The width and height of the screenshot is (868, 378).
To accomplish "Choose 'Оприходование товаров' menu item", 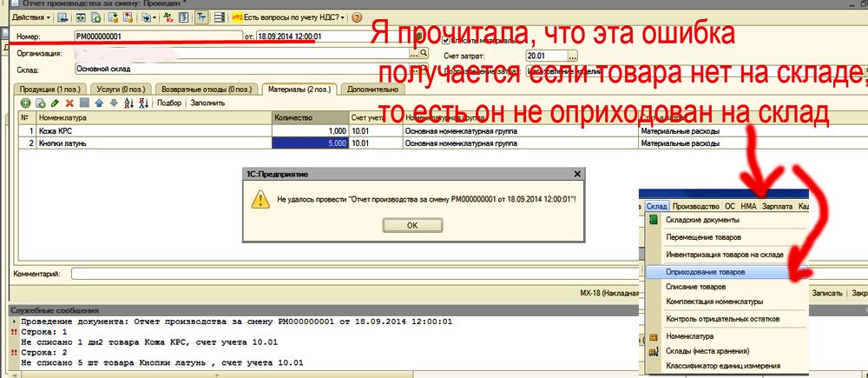I will pyautogui.click(x=727, y=272).
